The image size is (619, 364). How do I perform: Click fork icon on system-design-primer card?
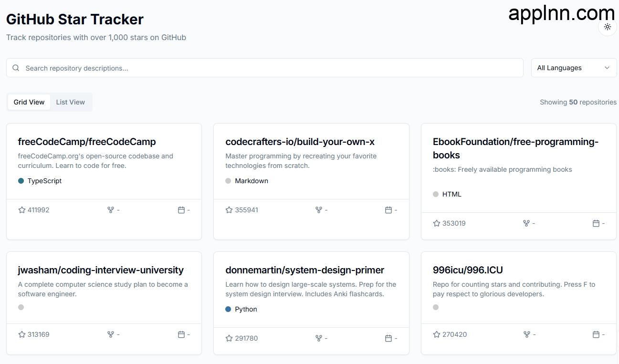(x=319, y=338)
